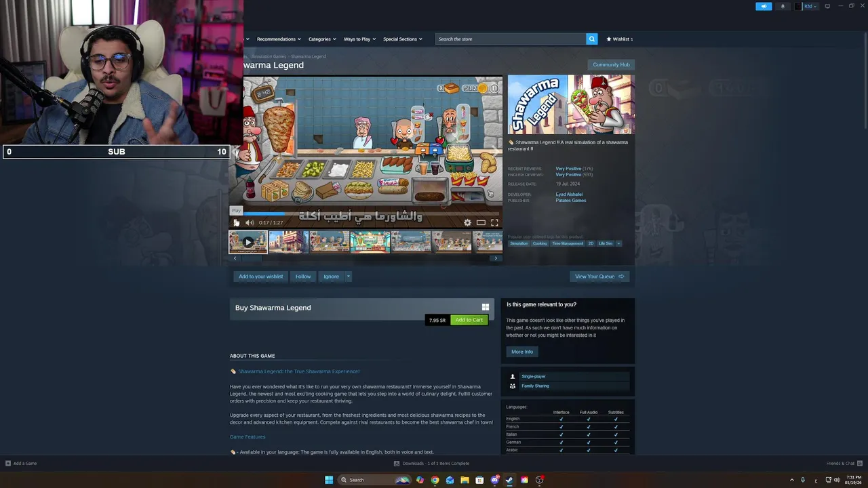Select the Time Management tag
Image resolution: width=868 pixels, height=488 pixels.
[x=568, y=243]
